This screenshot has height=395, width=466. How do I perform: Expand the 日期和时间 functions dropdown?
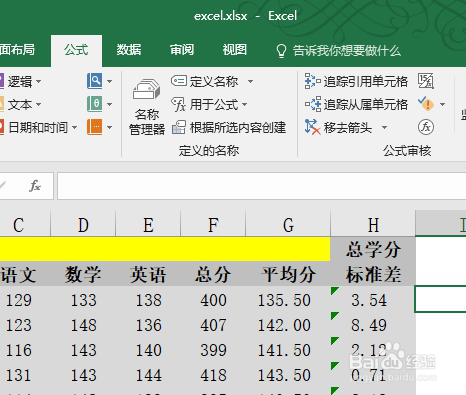pyautogui.click(x=74, y=127)
